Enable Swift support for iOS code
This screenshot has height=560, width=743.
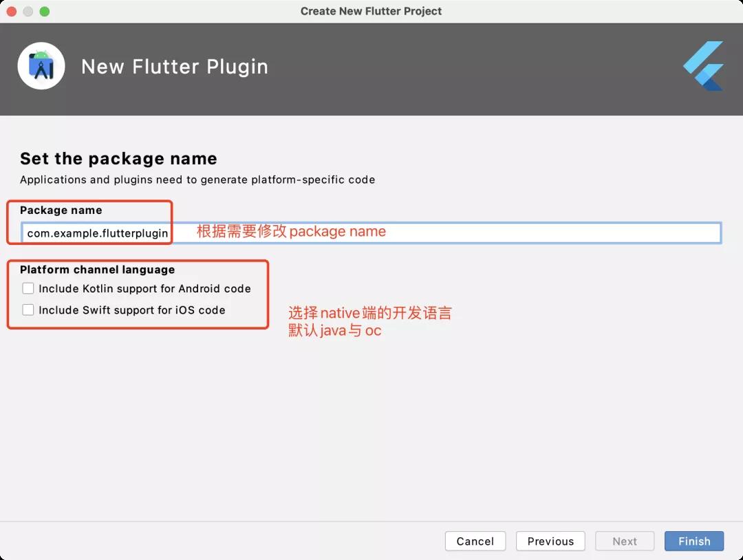[28, 310]
